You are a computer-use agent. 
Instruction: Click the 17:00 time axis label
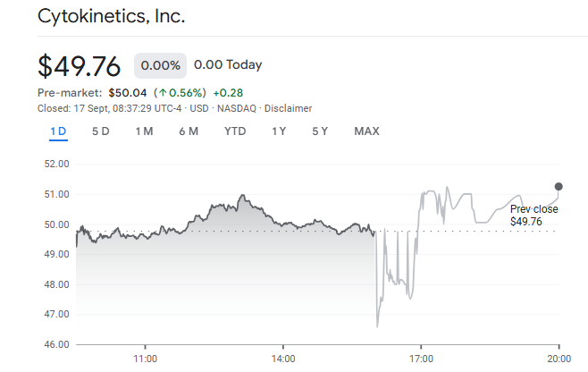[421, 358]
